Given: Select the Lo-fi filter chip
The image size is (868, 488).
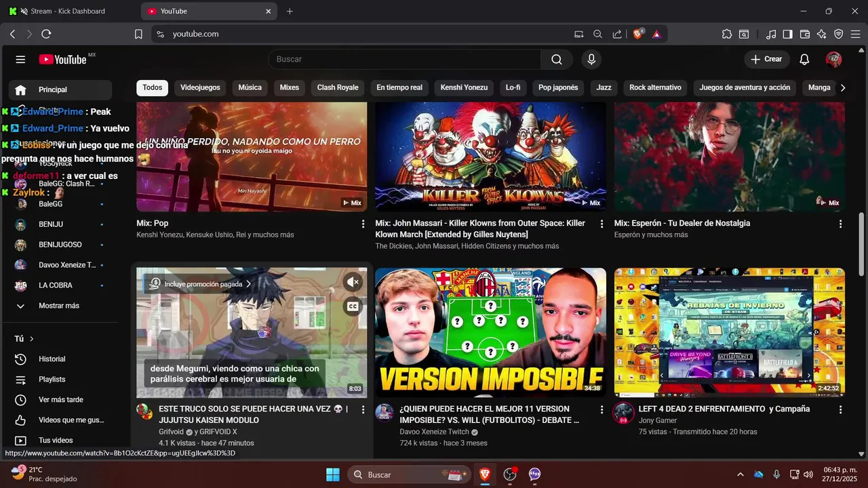Looking at the screenshot, I should click(513, 88).
